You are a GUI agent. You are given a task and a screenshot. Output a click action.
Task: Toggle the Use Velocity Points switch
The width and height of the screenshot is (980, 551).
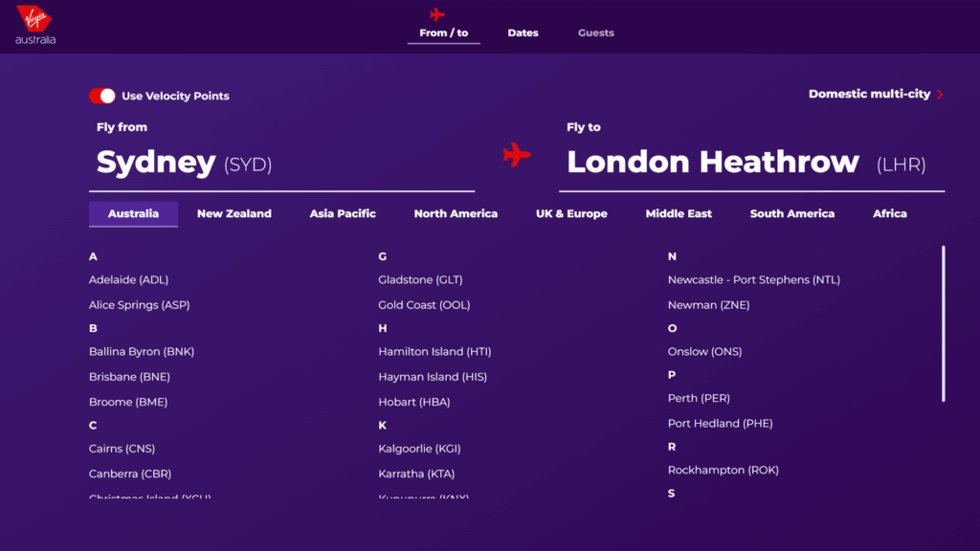coord(102,96)
